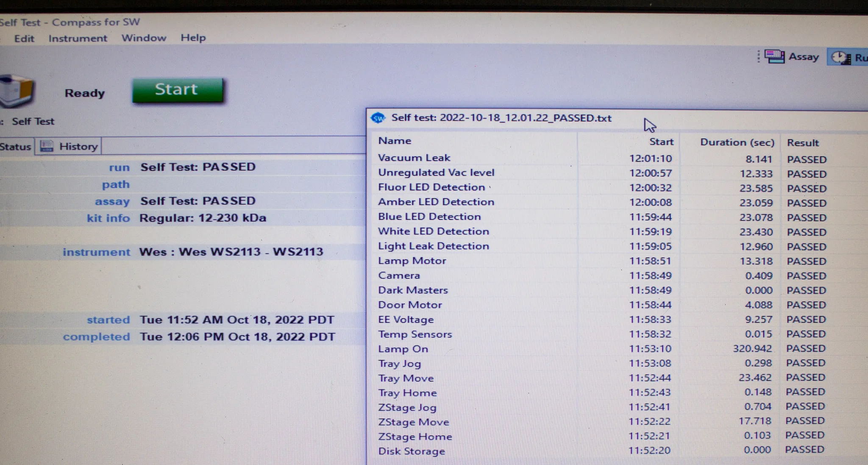Sort by the Name column header
The height and width of the screenshot is (465, 868).
tap(395, 141)
